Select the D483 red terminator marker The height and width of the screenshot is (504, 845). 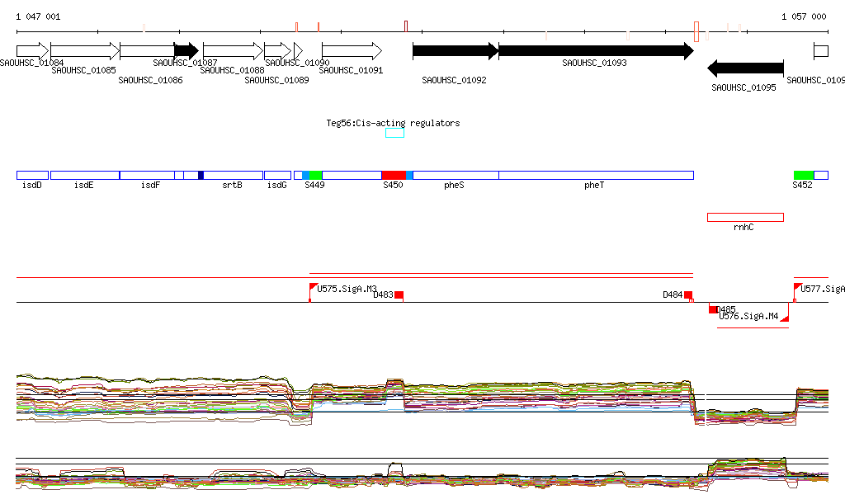point(399,295)
